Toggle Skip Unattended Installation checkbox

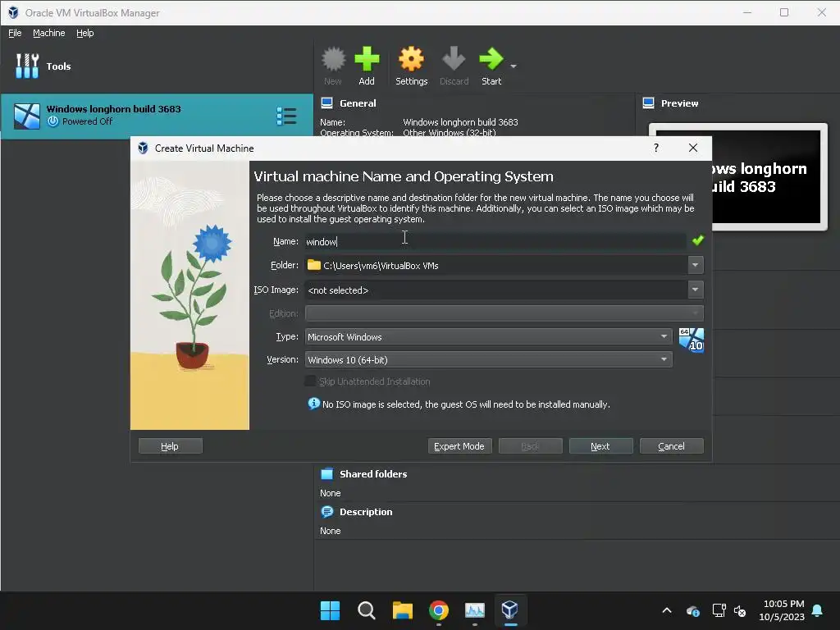(x=310, y=381)
